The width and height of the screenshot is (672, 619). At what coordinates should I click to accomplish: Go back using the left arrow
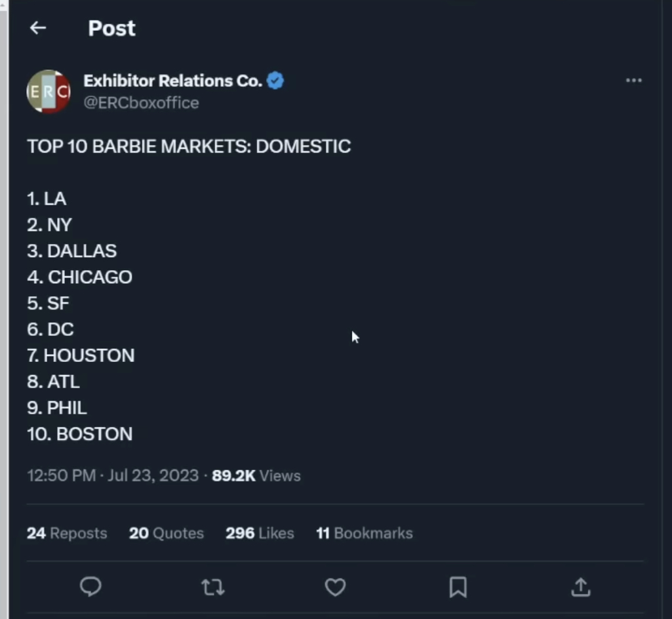click(38, 28)
